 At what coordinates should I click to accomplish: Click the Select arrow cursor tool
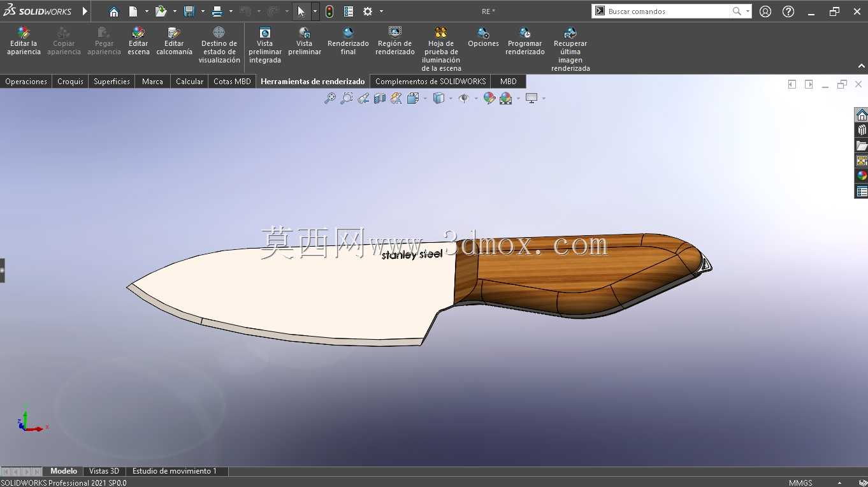(x=301, y=11)
